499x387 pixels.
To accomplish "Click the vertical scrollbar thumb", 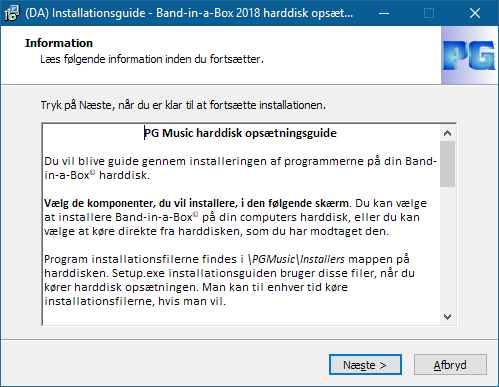I will (x=447, y=164).
